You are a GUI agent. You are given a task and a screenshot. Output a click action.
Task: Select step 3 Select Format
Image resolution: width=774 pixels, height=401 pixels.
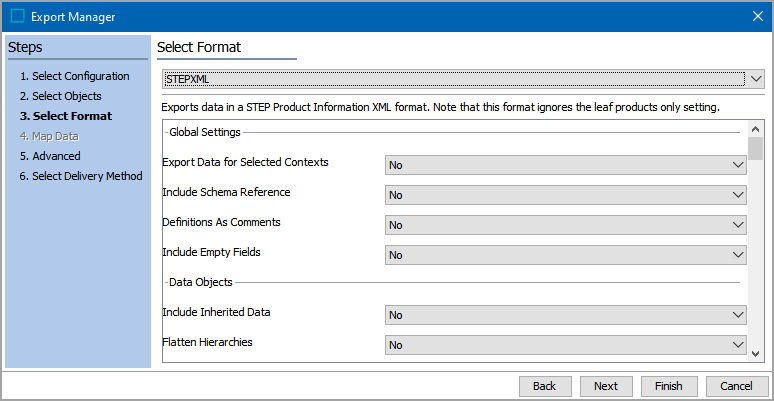(66, 116)
